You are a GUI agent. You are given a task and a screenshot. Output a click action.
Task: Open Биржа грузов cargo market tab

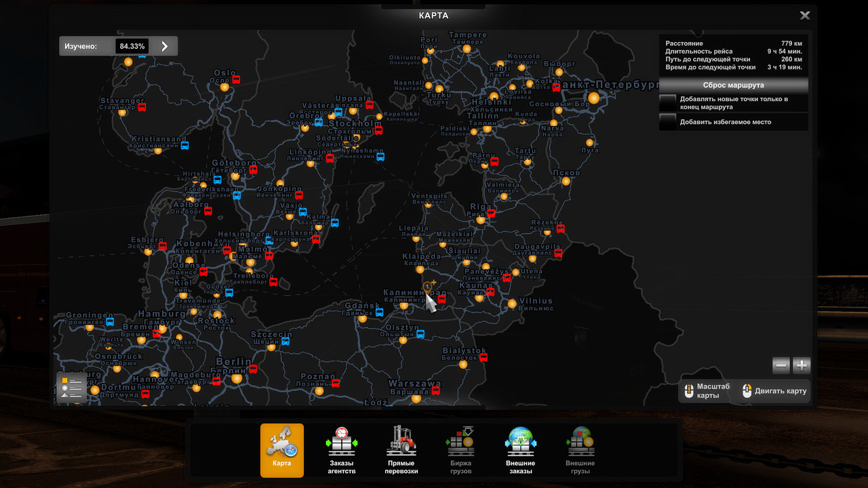[460, 450]
